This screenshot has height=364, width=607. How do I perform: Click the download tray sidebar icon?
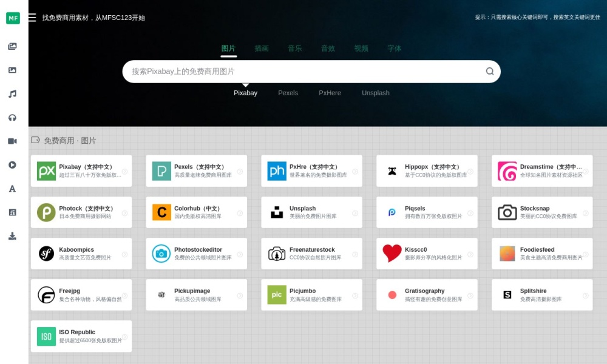point(12,236)
